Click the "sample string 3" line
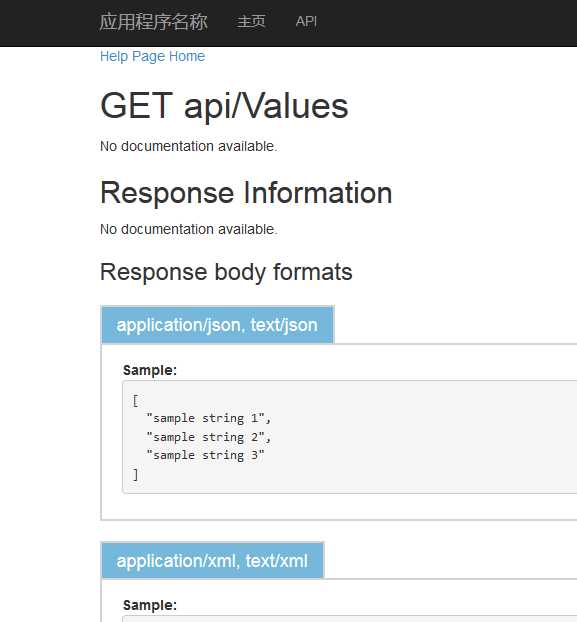577x622 pixels. tap(205, 455)
